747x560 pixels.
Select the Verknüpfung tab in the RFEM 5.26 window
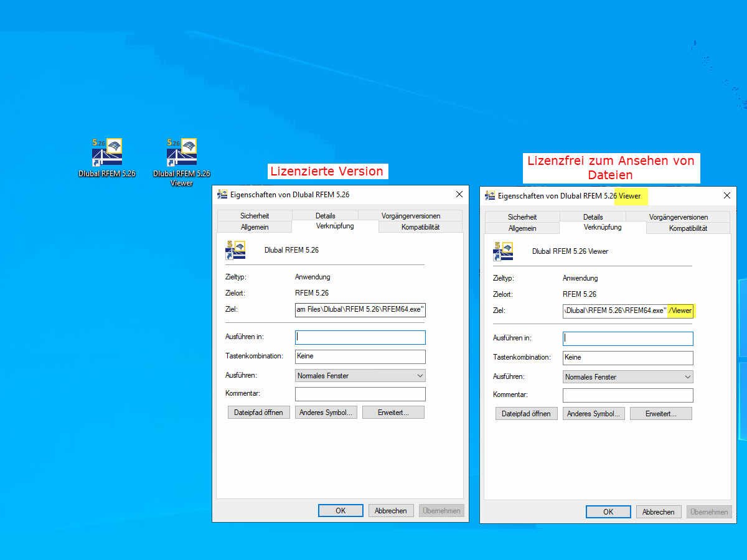[335, 226]
